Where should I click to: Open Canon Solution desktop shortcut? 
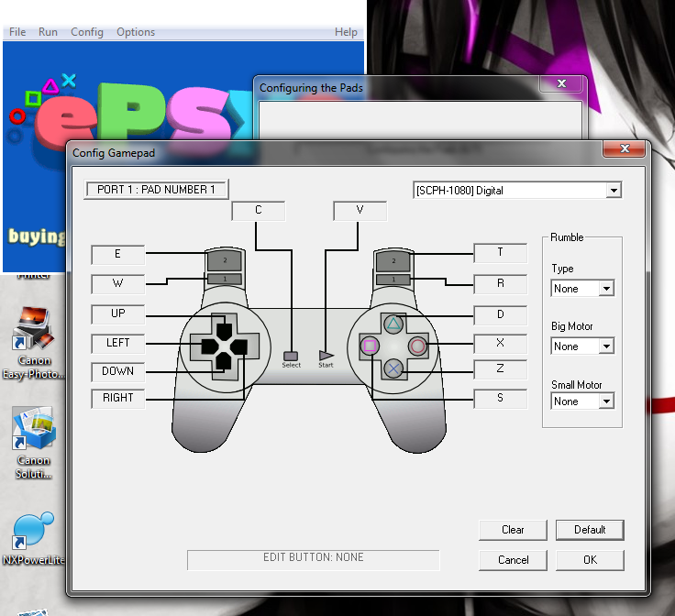34,443
